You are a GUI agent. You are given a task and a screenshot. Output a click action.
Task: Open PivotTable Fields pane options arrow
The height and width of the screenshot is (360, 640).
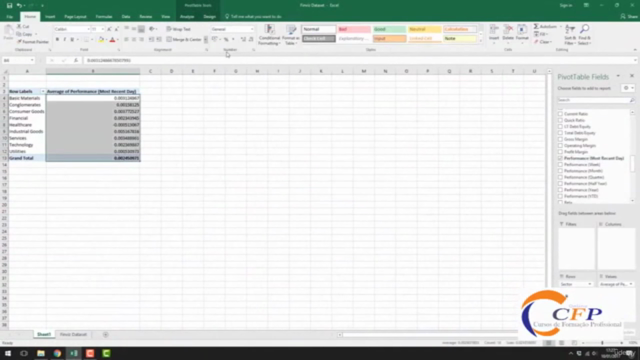point(618,76)
